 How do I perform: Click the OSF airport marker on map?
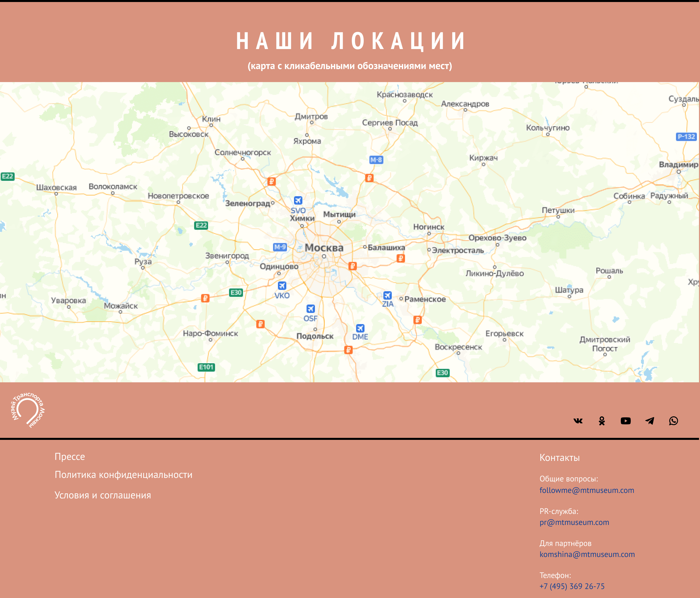tap(310, 309)
